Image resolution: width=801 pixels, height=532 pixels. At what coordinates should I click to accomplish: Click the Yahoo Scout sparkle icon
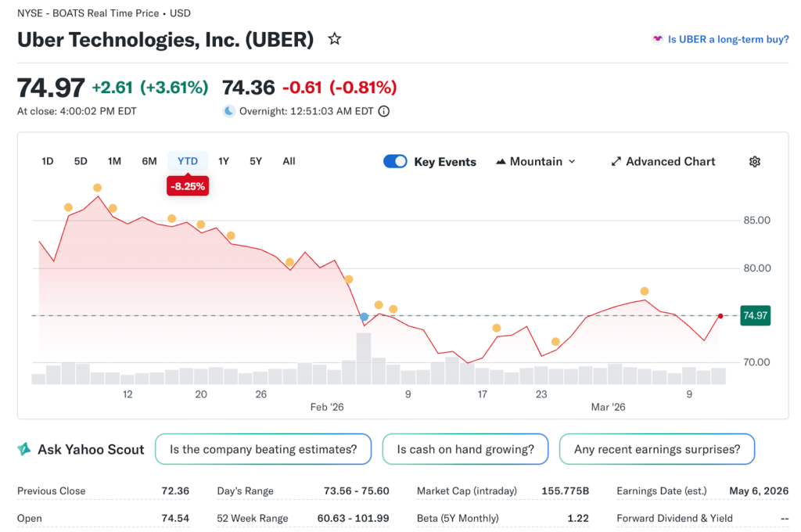click(25, 449)
